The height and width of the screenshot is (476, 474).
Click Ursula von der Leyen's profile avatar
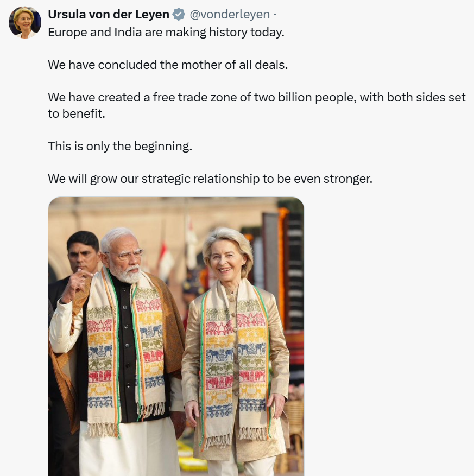click(25, 23)
